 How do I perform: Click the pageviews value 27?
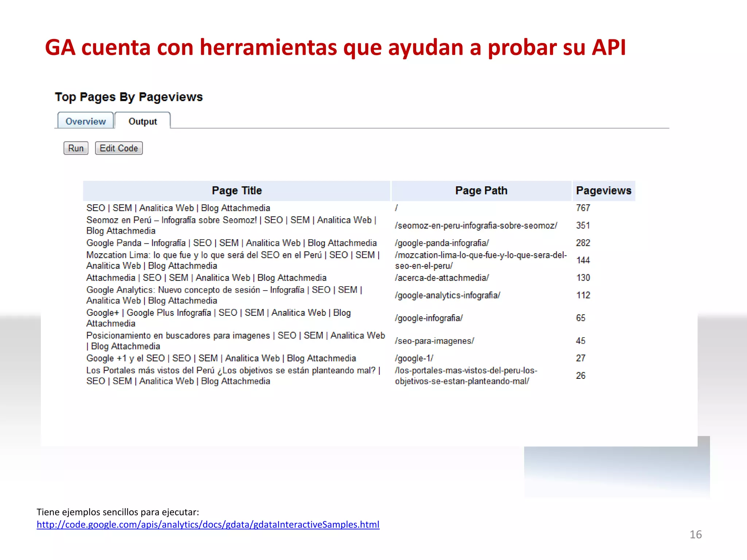tap(581, 358)
